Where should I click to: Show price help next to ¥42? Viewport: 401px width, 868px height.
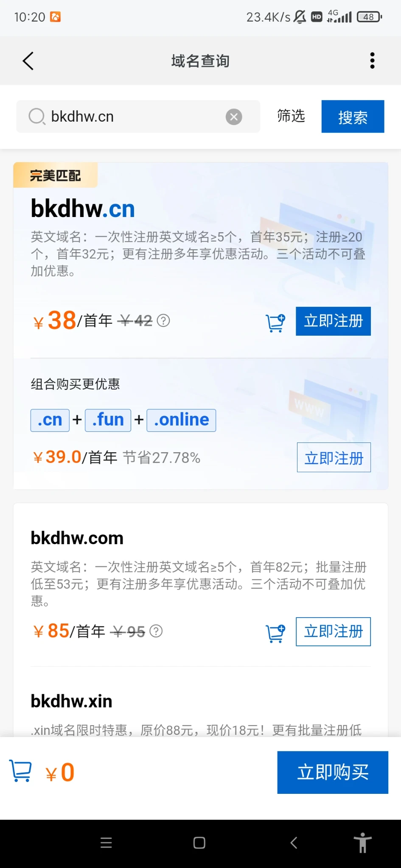tap(163, 321)
